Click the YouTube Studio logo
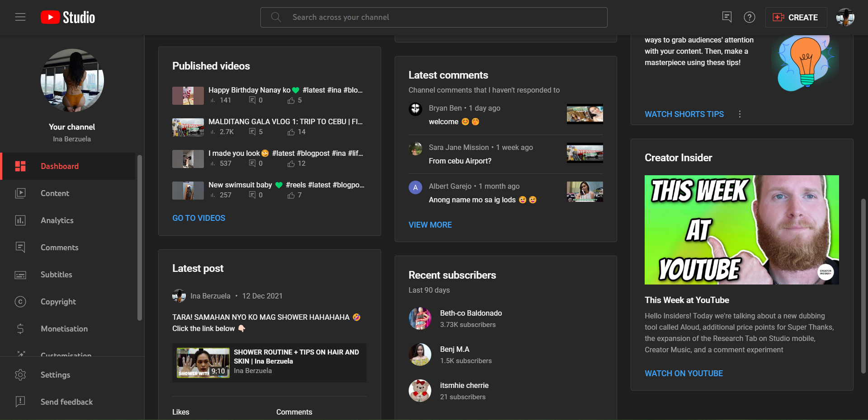868x420 pixels. pos(68,17)
